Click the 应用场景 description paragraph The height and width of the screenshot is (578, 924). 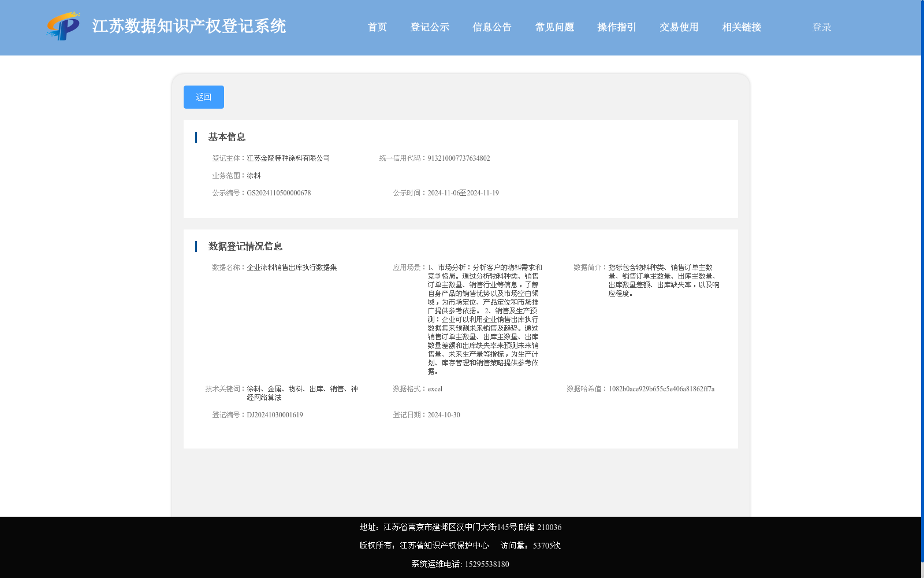point(485,320)
